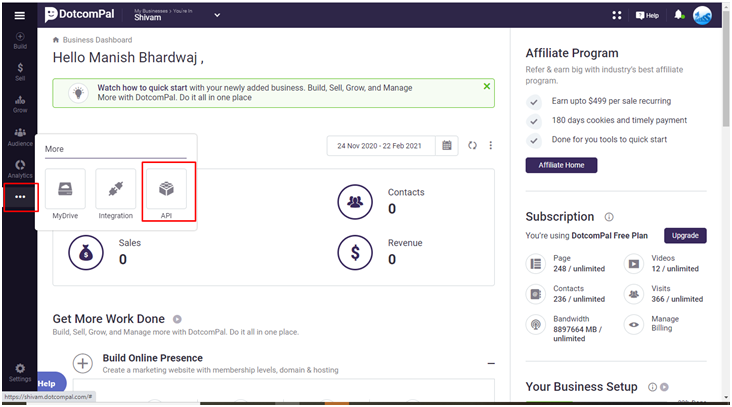Close the quick start banner
Viewport: 732px width, 407px height.
pyautogui.click(x=487, y=86)
